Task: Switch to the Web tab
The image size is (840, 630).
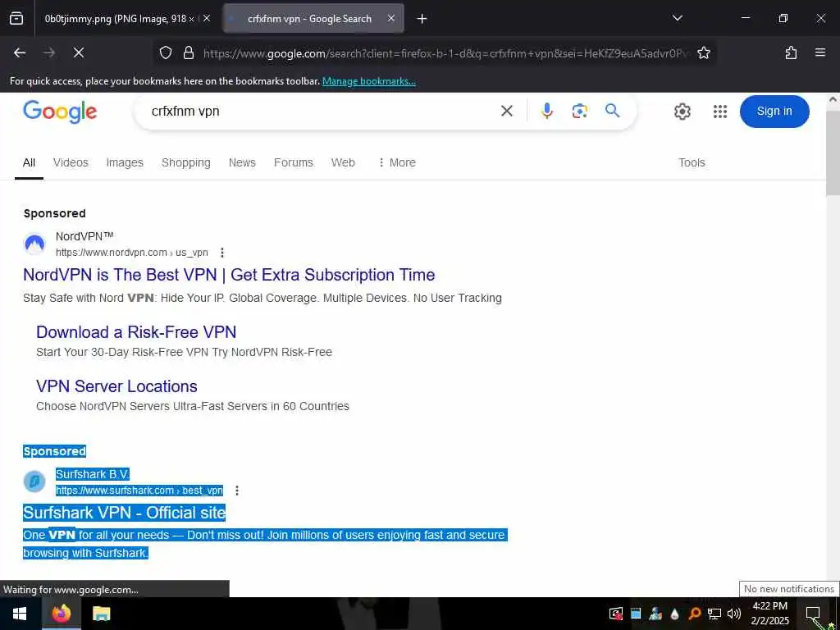Action: [343, 162]
